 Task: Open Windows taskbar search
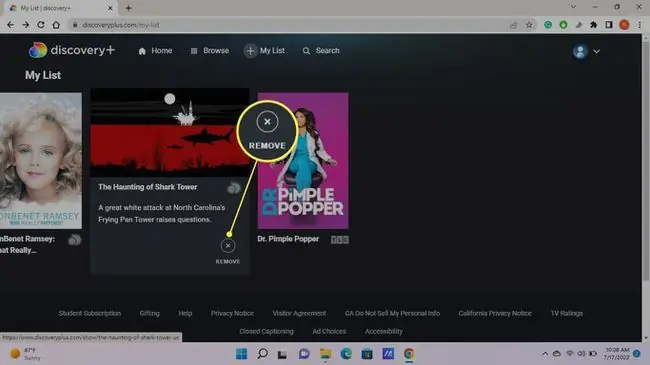262,354
